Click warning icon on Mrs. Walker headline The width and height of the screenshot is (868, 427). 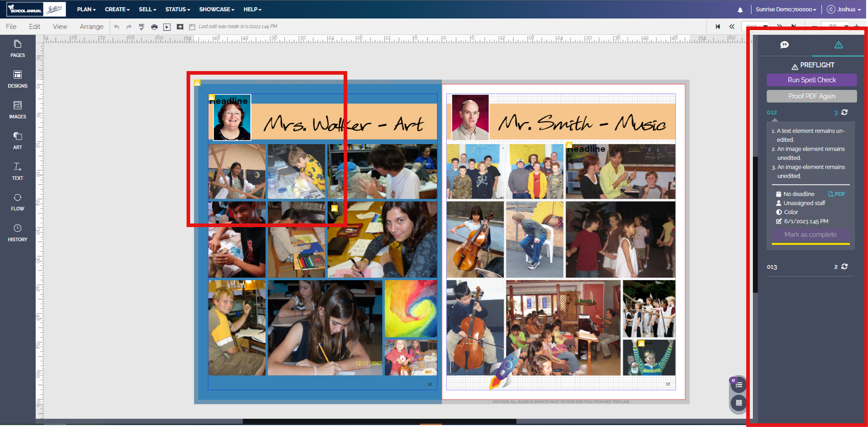point(212,97)
